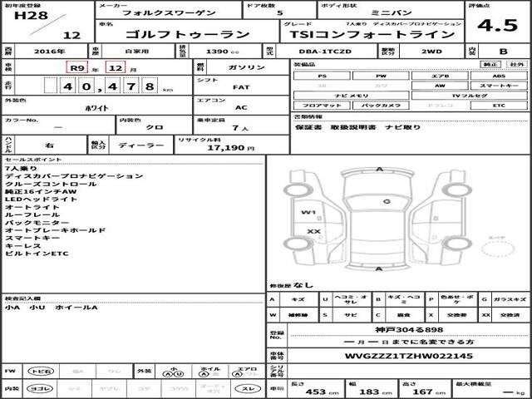Select クルーズコントロール sales point

pyautogui.click(x=51, y=185)
